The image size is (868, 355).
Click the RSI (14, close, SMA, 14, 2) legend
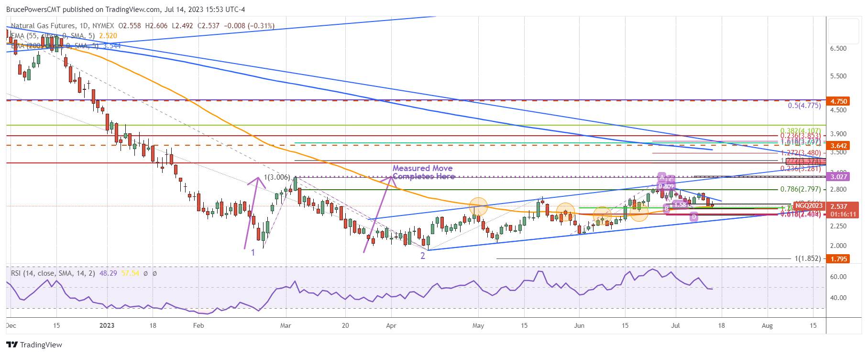click(53, 273)
